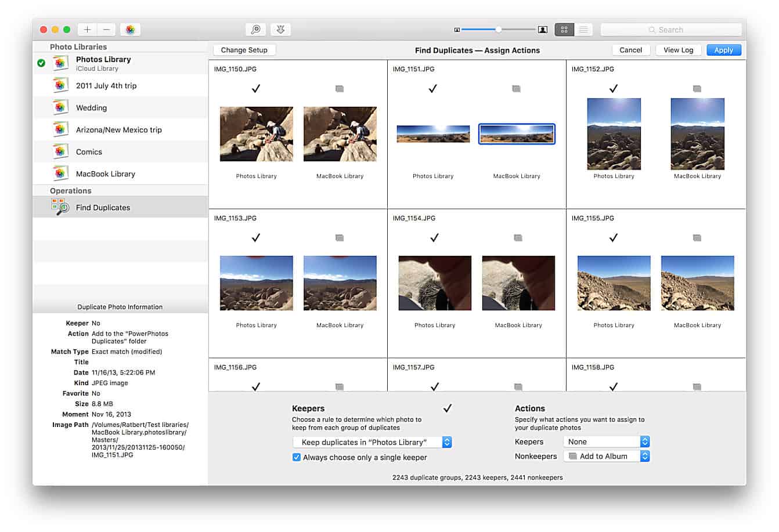The height and width of the screenshot is (532, 779).
Task: Uncheck Always choose only a single keeper
Action: tap(297, 457)
